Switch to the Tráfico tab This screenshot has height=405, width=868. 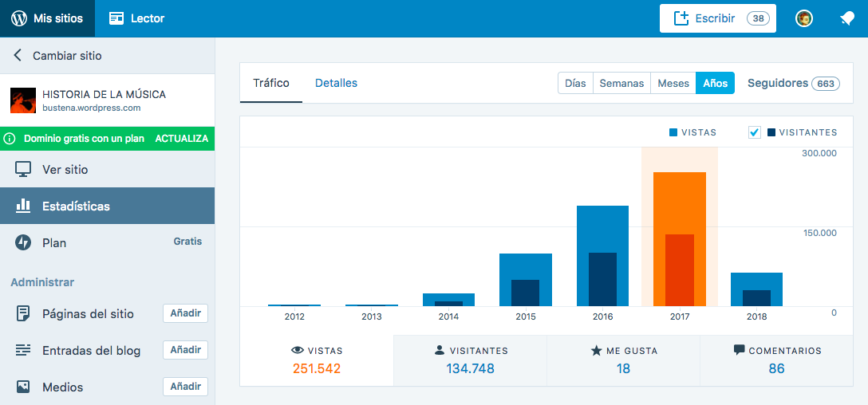pyautogui.click(x=271, y=83)
